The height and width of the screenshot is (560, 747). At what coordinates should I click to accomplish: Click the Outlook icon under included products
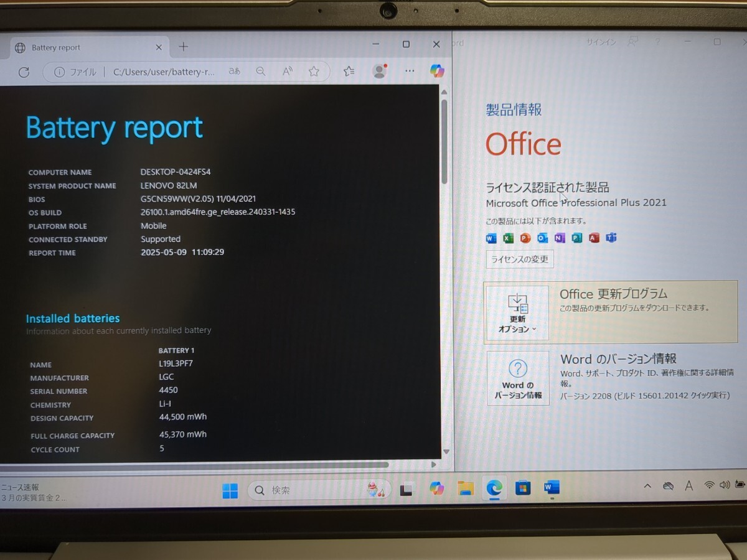tap(542, 238)
